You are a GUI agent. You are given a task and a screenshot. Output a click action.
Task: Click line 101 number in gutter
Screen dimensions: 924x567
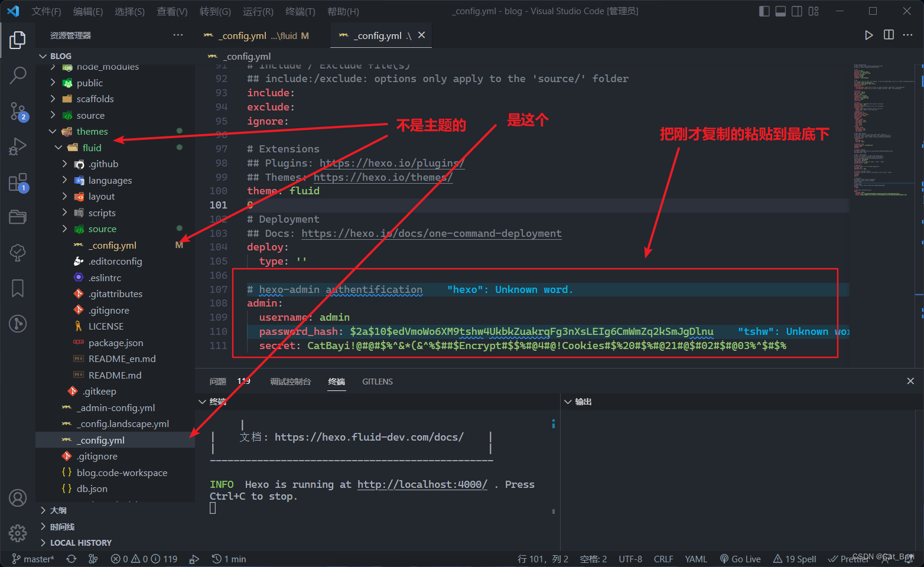pos(218,205)
